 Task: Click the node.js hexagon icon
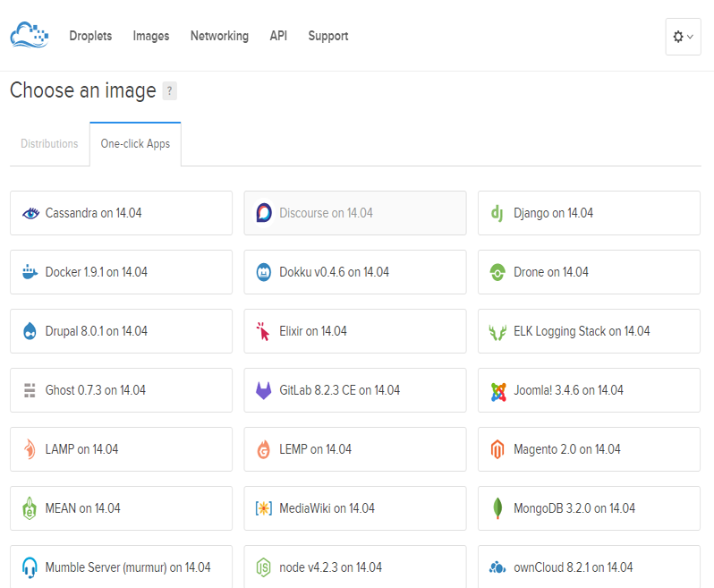[x=264, y=567]
